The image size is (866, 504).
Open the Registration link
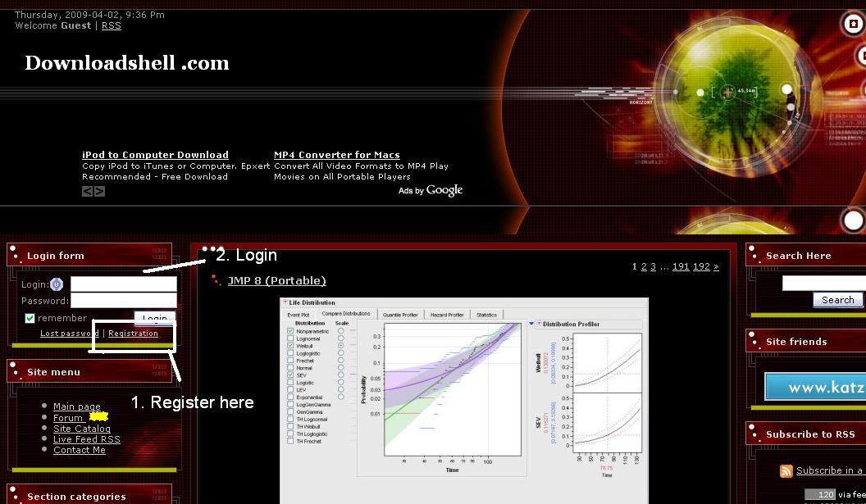click(133, 334)
